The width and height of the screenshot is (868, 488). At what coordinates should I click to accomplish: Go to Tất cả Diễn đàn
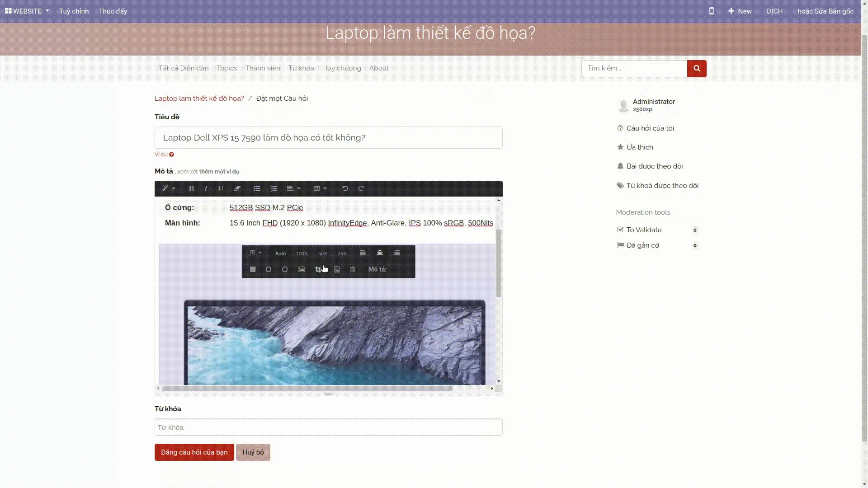point(184,68)
